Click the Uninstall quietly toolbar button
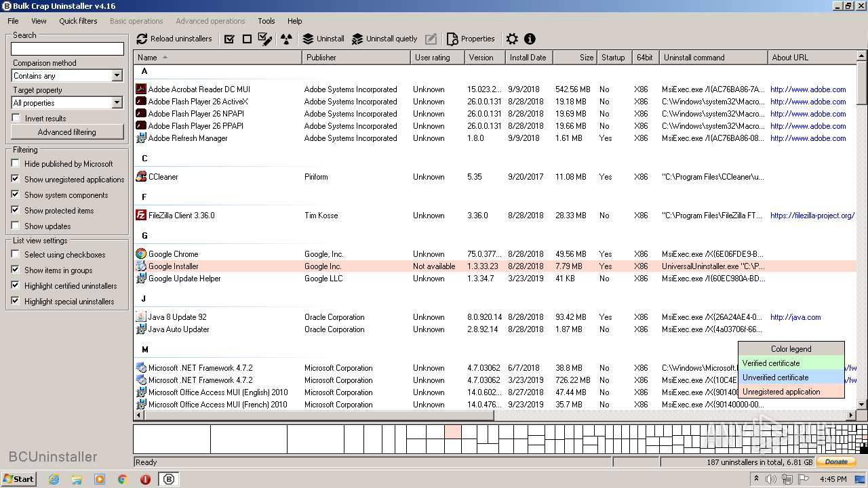 pos(384,39)
